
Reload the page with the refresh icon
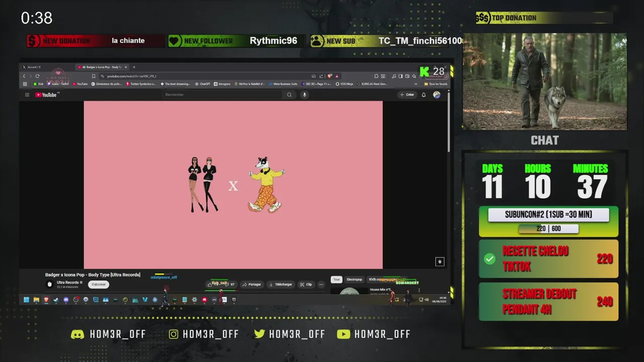tap(37, 76)
